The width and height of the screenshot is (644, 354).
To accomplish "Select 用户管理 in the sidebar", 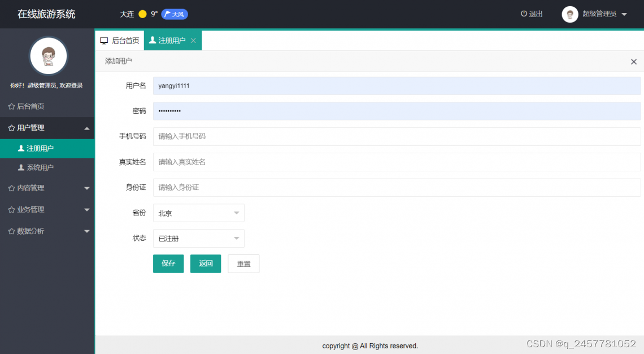I will (47, 128).
